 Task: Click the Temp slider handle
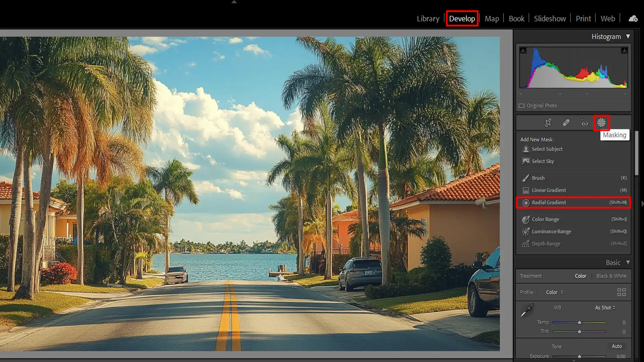(x=579, y=322)
